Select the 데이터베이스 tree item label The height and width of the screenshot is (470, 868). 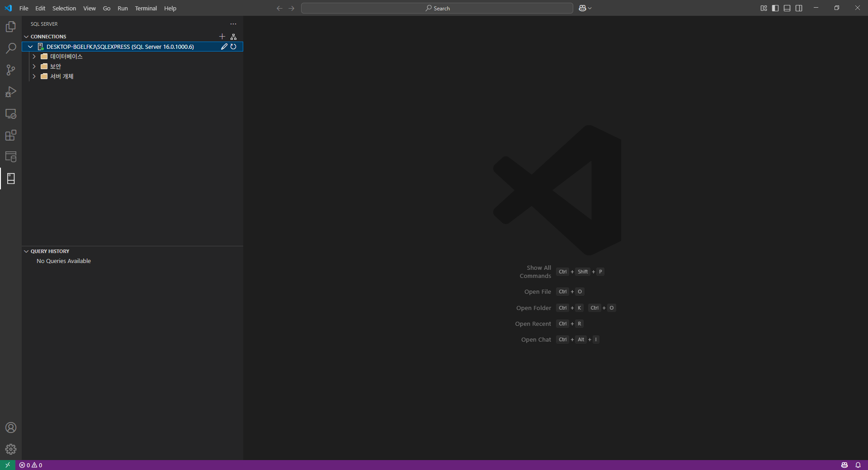[66, 56]
